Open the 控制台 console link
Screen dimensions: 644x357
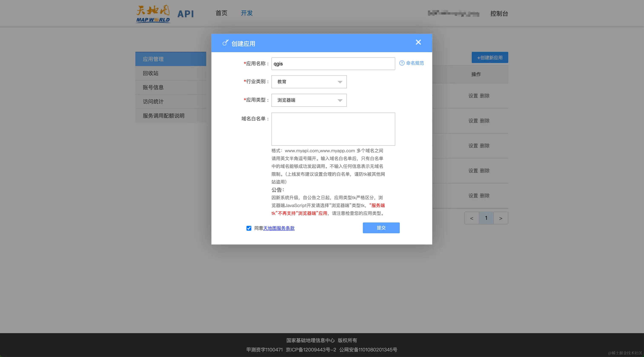499,14
